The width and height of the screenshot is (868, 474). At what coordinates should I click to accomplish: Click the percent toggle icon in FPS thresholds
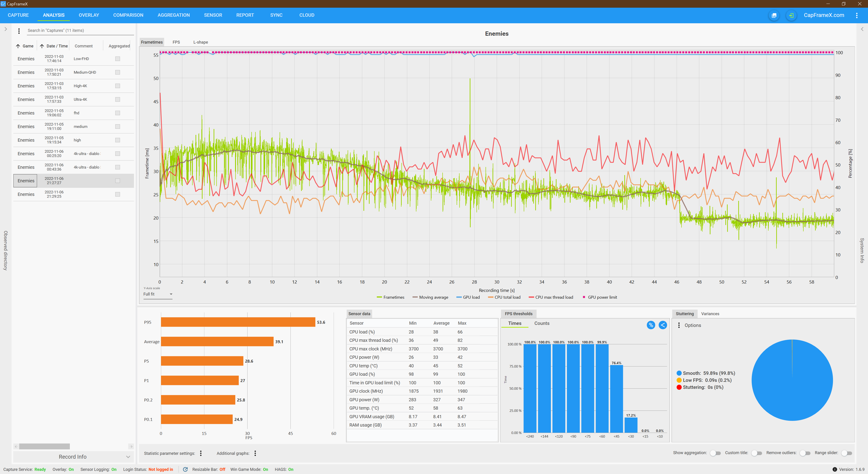click(x=651, y=325)
